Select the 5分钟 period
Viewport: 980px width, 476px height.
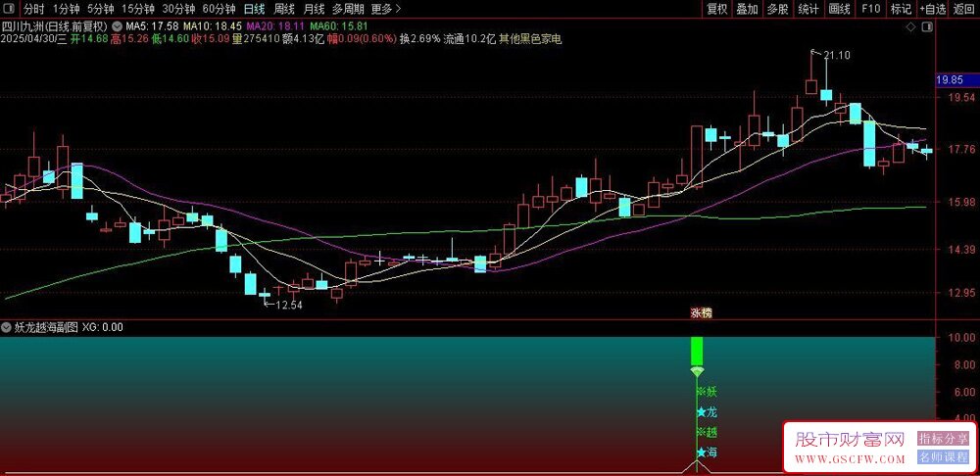100,9
